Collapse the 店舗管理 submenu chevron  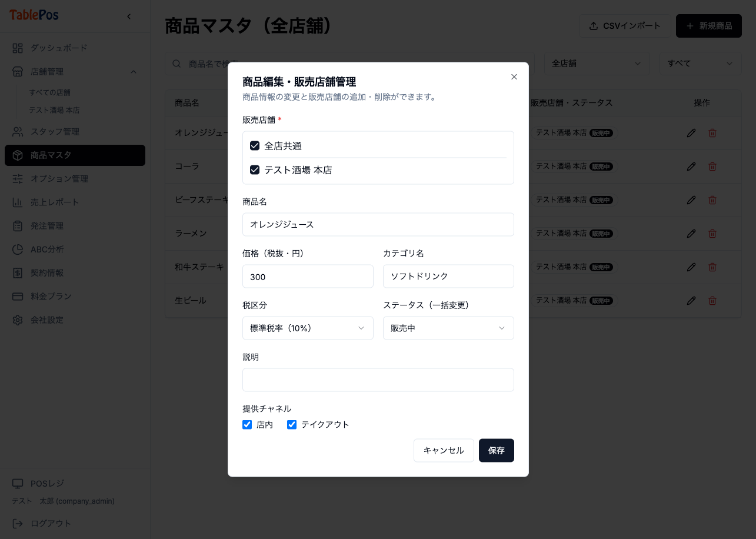(x=134, y=72)
